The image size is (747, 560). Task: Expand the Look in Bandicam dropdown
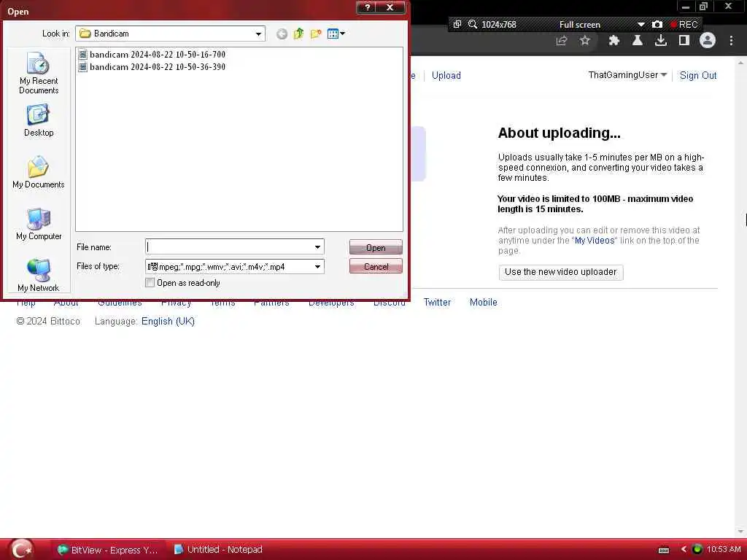258,34
